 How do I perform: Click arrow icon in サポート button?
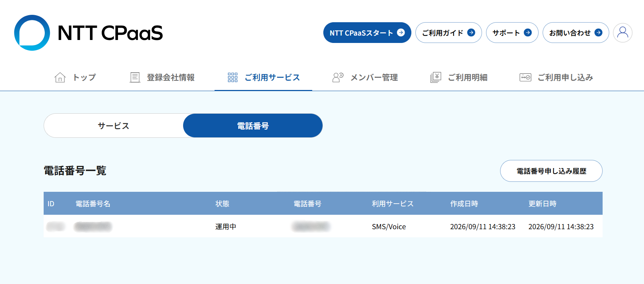(528, 33)
